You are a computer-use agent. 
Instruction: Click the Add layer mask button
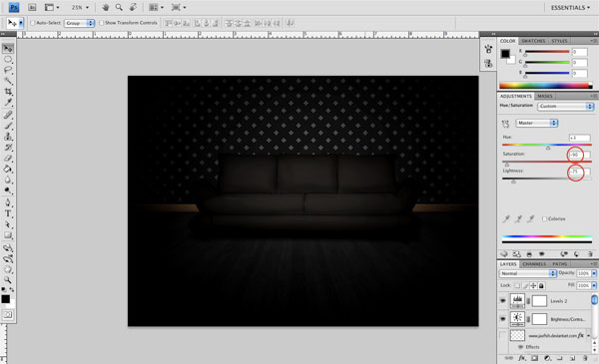534,358
